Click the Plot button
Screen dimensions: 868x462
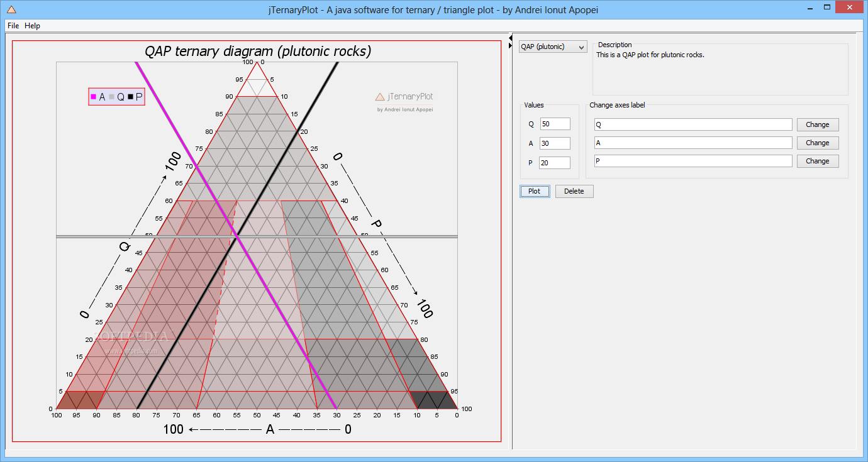click(535, 191)
